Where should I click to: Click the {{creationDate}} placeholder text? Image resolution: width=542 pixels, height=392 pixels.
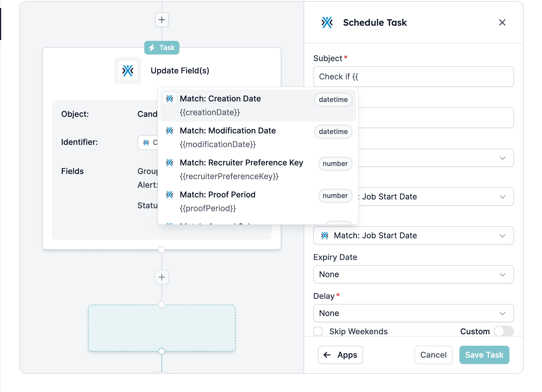point(210,113)
